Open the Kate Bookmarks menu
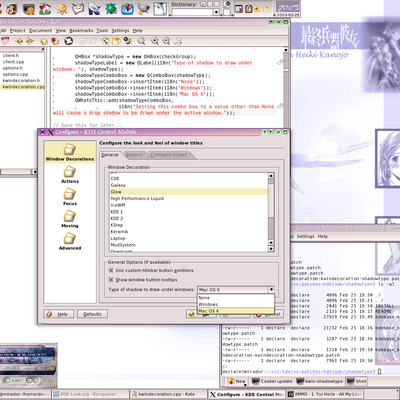Image resolution: width=400 pixels, height=400 pixels. [x=81, y=30]
